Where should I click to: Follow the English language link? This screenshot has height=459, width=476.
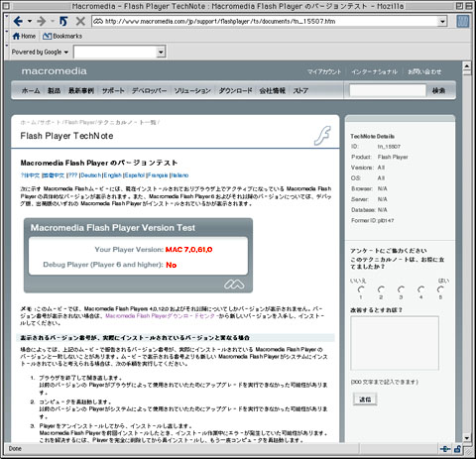pos(113,175)
